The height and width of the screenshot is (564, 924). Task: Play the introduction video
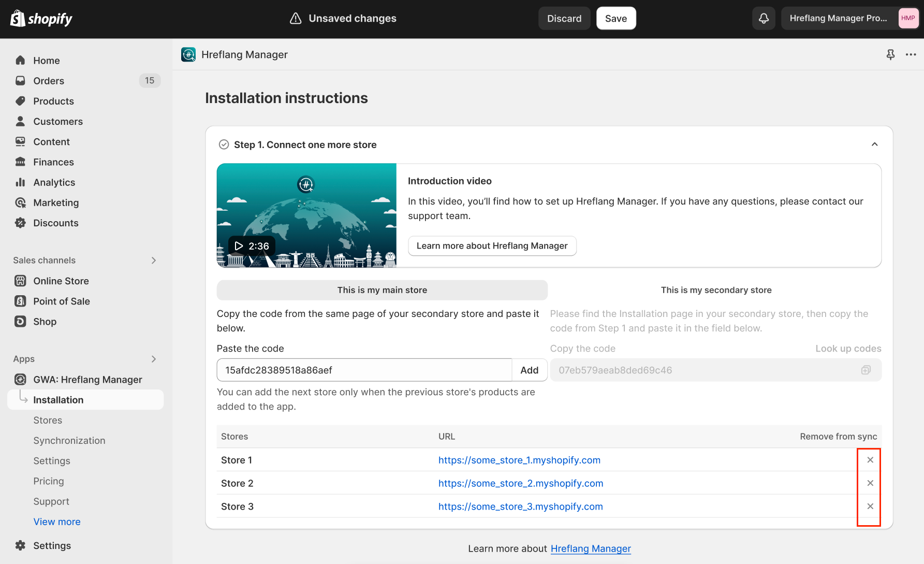(239, 245)
